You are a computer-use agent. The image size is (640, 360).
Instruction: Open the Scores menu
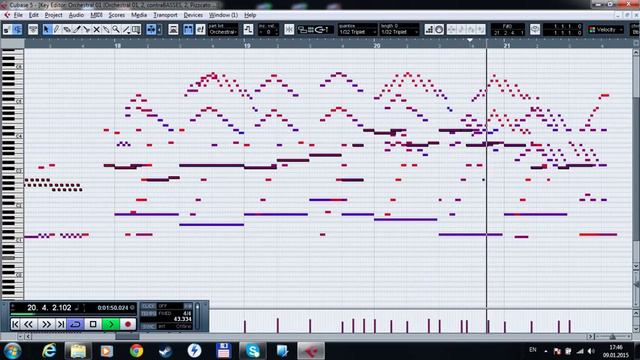(x=117, y=15)
